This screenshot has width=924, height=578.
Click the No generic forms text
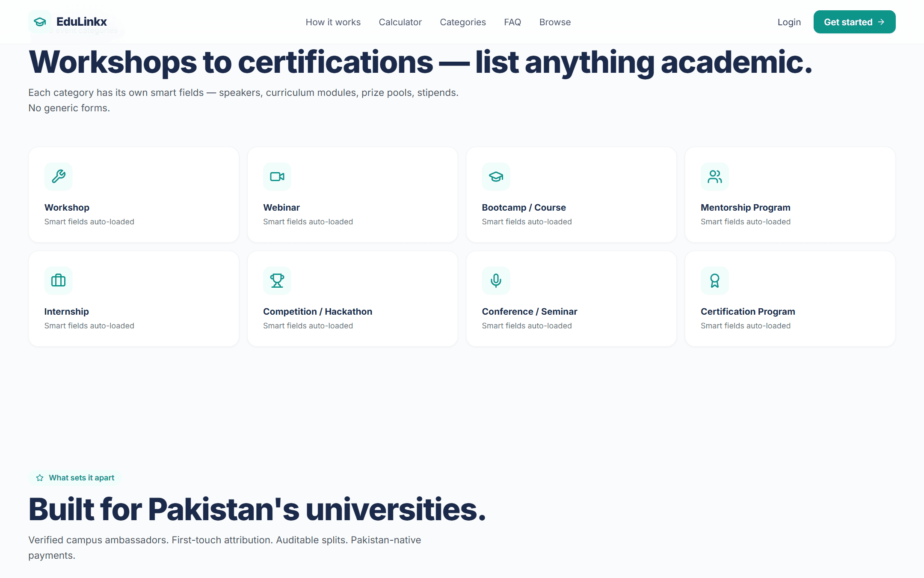(x=69, y=108)
